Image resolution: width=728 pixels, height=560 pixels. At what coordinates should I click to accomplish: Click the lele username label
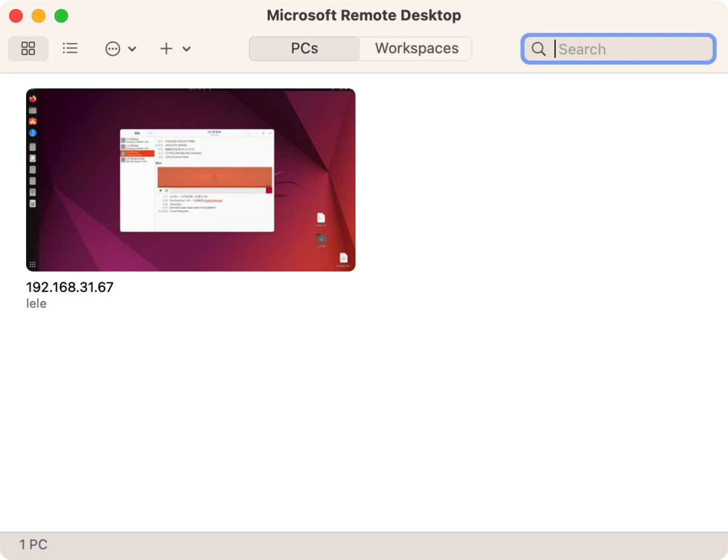pos(36,303)
